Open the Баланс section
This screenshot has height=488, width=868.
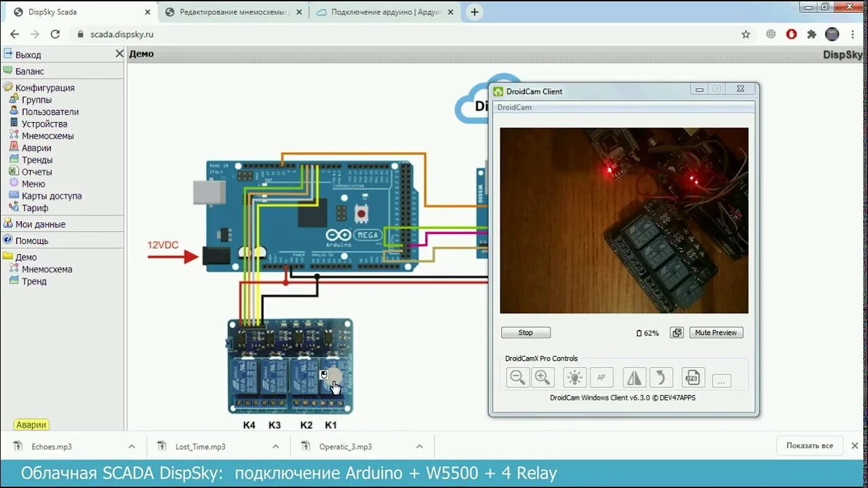30,71
